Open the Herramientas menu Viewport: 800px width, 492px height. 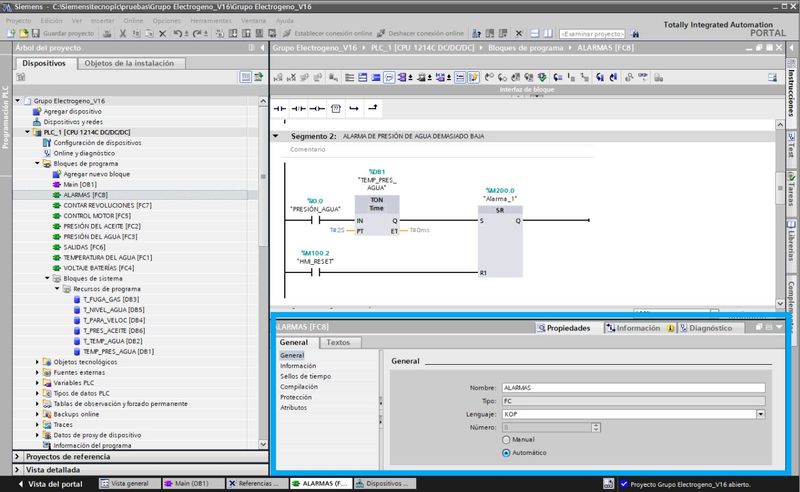(211, 21)
